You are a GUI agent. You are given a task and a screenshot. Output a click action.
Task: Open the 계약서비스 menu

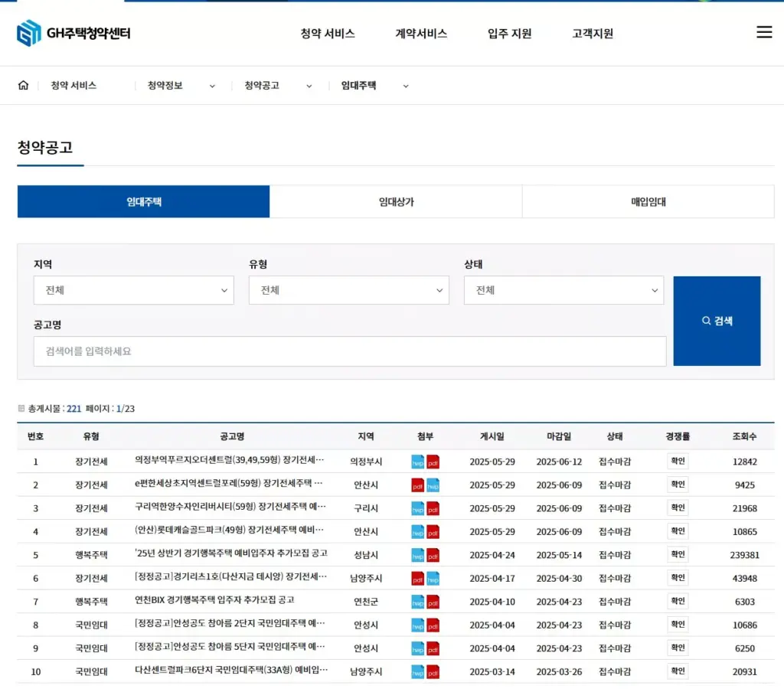(420, 33)
